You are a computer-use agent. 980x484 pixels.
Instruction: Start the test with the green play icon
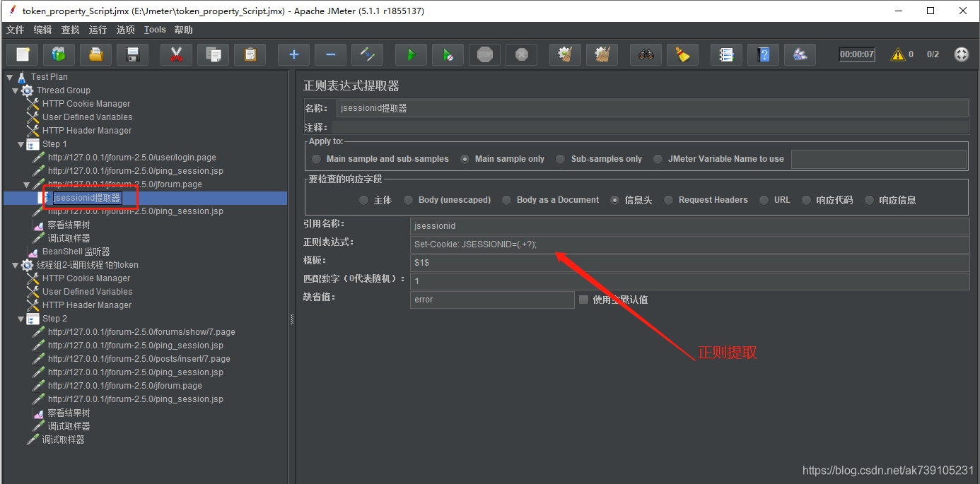point(411,54)
